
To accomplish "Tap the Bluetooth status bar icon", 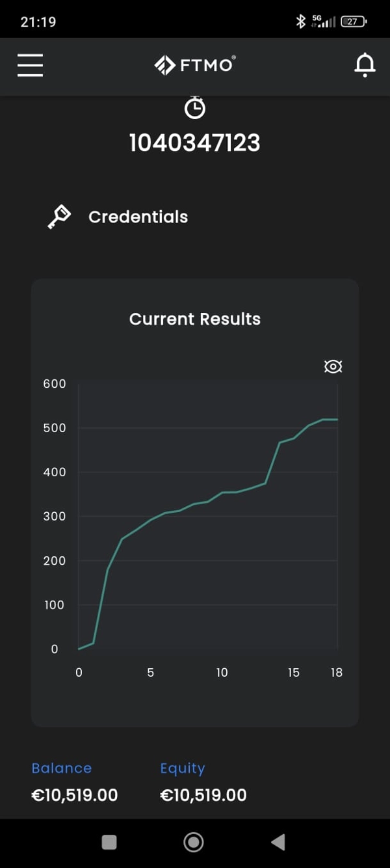I will (x=300, y=21).
